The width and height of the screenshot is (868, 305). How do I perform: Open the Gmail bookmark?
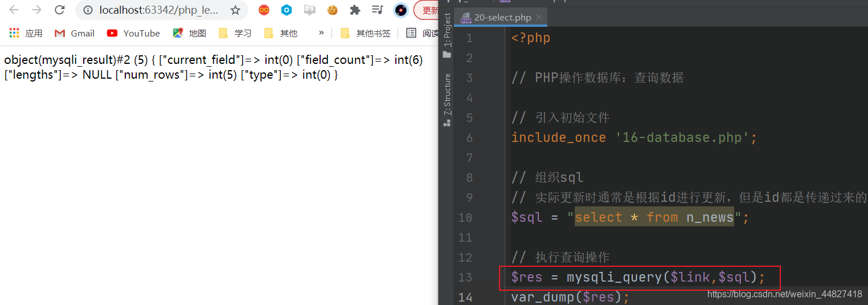(75, 33)
